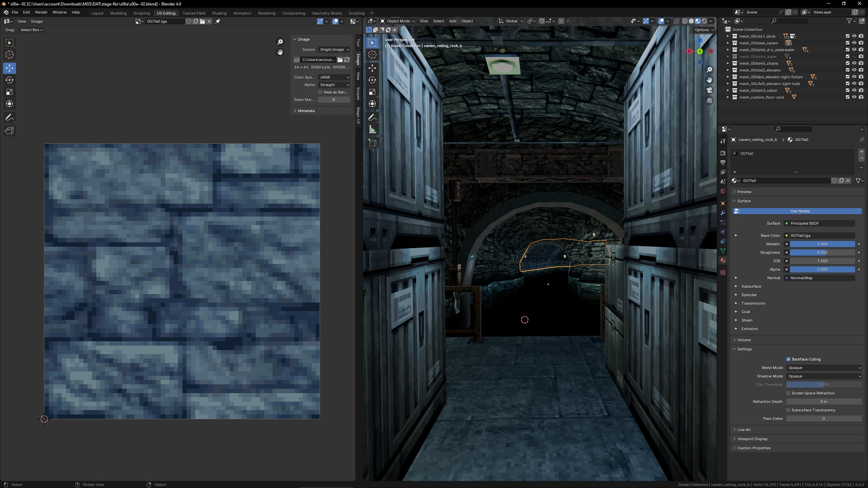Select the Measure tool in 3D viewport

tap(372, 130)
